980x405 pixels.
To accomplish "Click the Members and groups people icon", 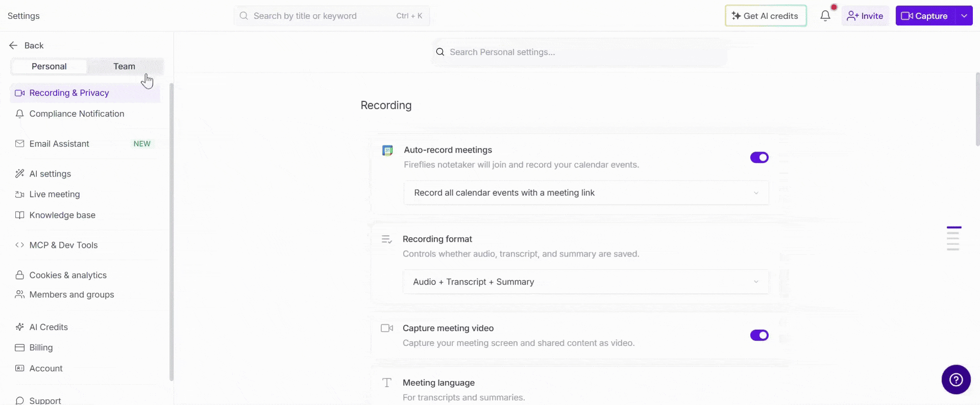I will coord(20,295).
